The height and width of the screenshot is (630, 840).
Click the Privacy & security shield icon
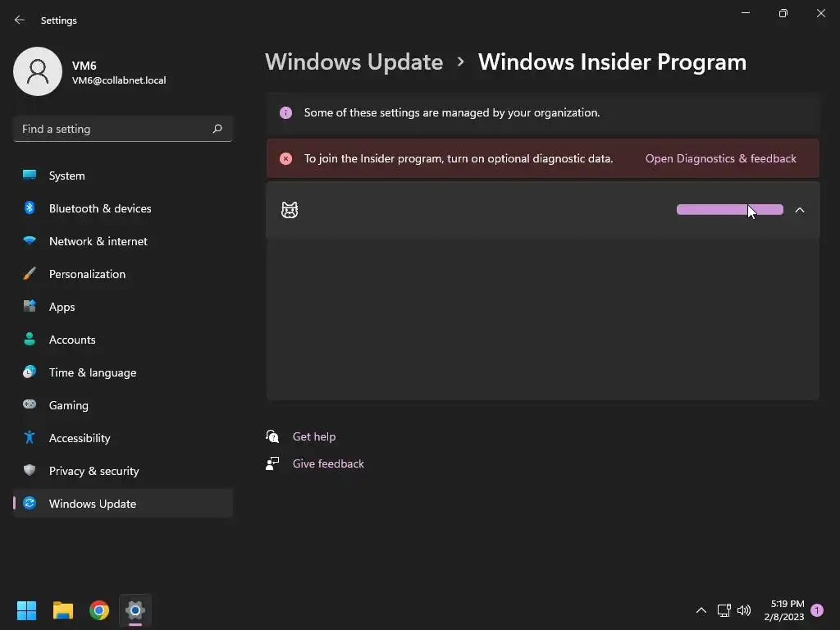pos(30,471)
